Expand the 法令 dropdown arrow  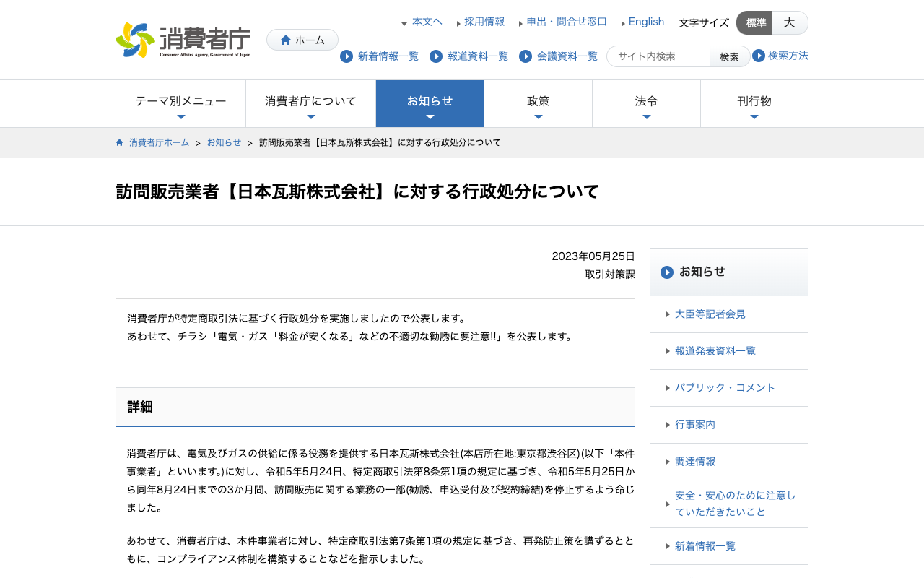pyautogui.click(x=647, y=117)
